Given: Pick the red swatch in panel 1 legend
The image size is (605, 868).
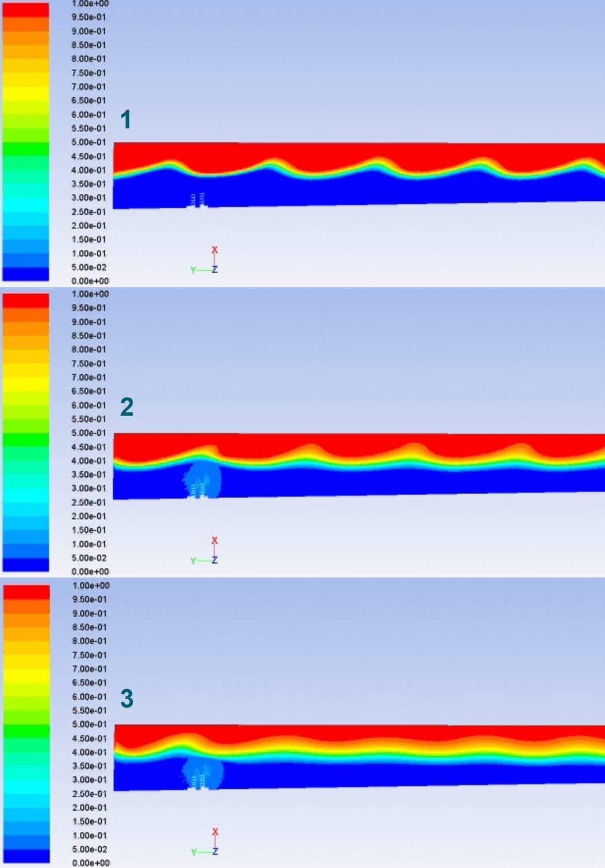Looking at the screenshot, I should pyautogui.click(x=25, y=10).
